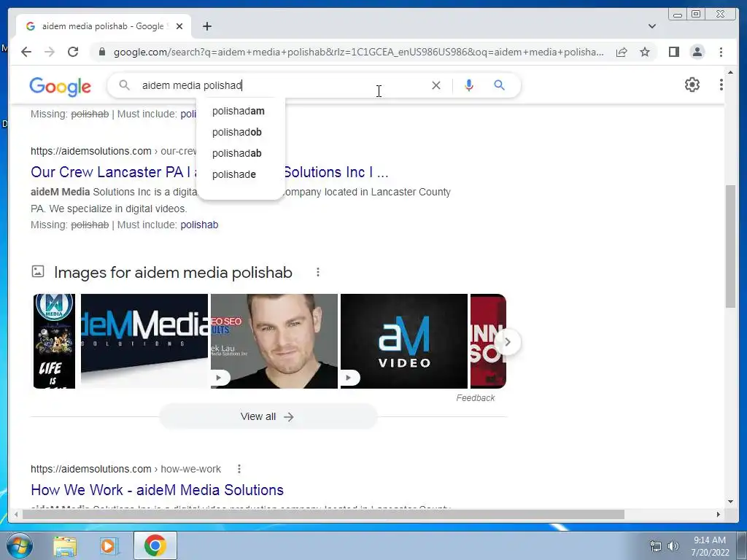The width and height of the screenshot is (747, 560).
Task: View site information via the lock icon
Action: [101, 52]
